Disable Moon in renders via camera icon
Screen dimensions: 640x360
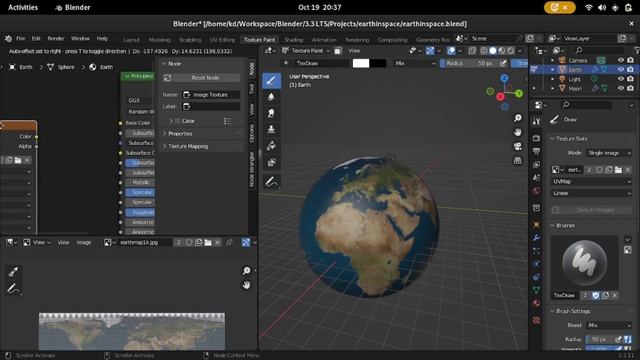[631, 88]
